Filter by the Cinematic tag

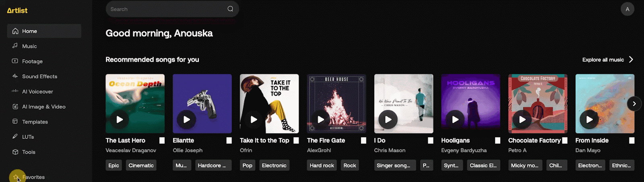click(141, 165)
